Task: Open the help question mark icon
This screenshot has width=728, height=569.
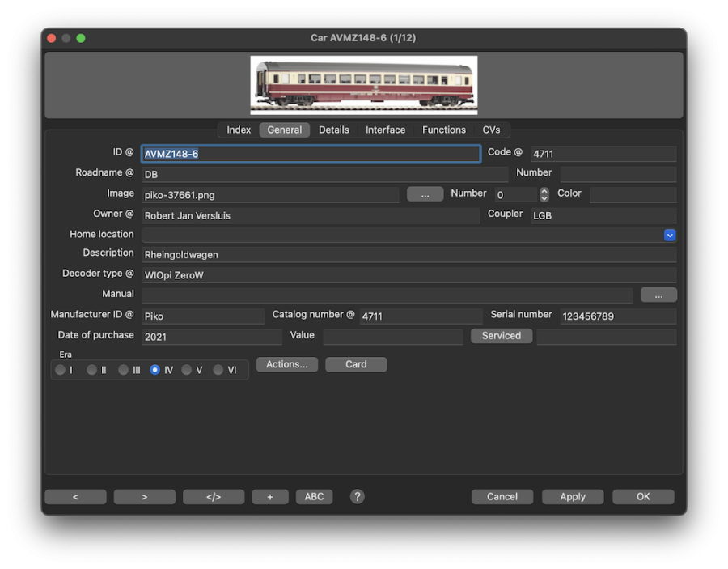Action: [x=357, y=496]
